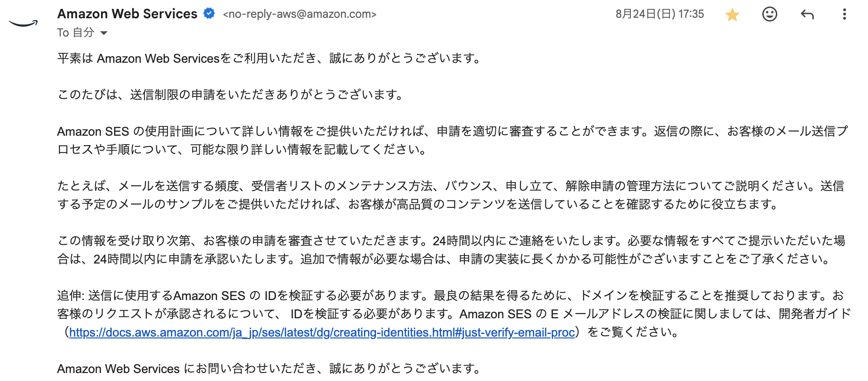868x381 pixels.
Task: Expand recipient details arrow beside 自分
Action: (104, 33)
